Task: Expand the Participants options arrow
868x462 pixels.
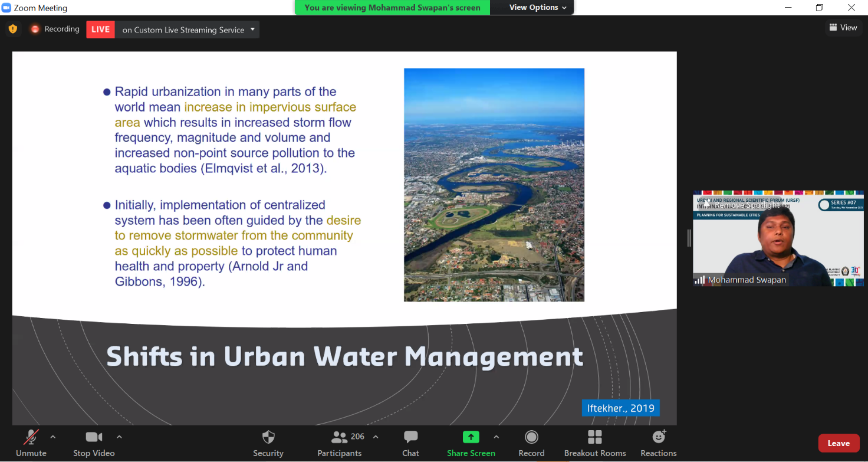Action: pyautogui.click(x=376, y=437)
